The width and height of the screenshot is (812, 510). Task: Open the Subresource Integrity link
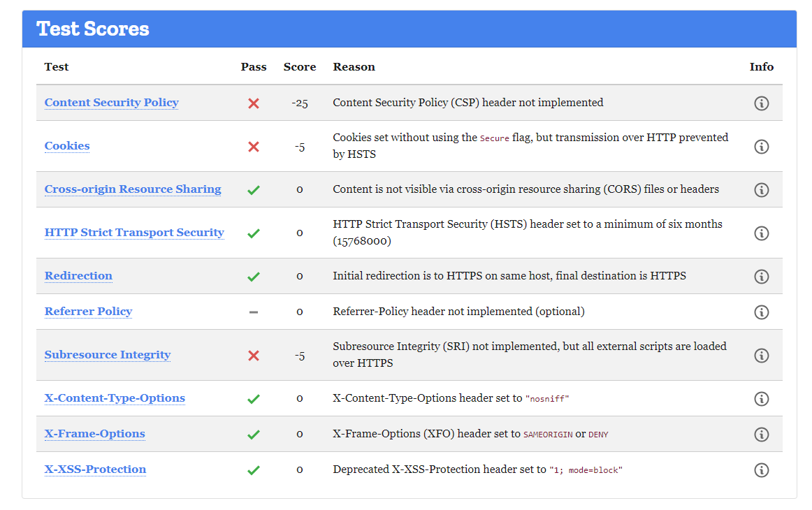108,355
